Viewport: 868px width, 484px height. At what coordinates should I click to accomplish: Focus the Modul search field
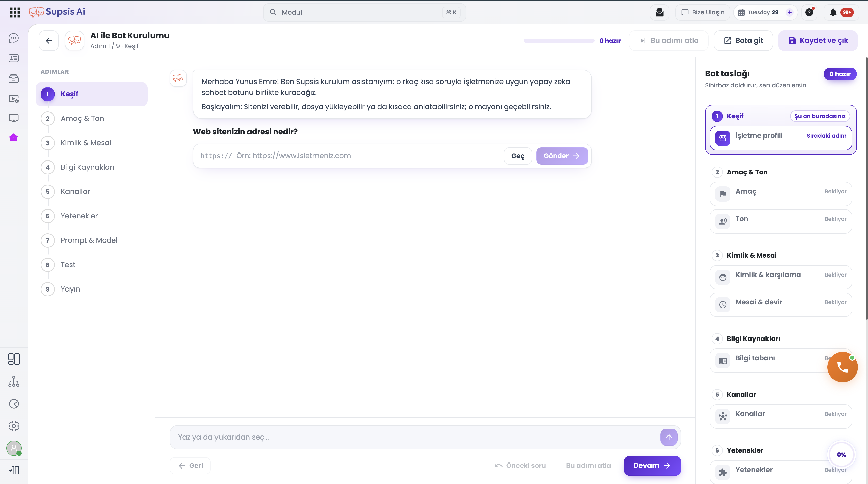point(365,12)
